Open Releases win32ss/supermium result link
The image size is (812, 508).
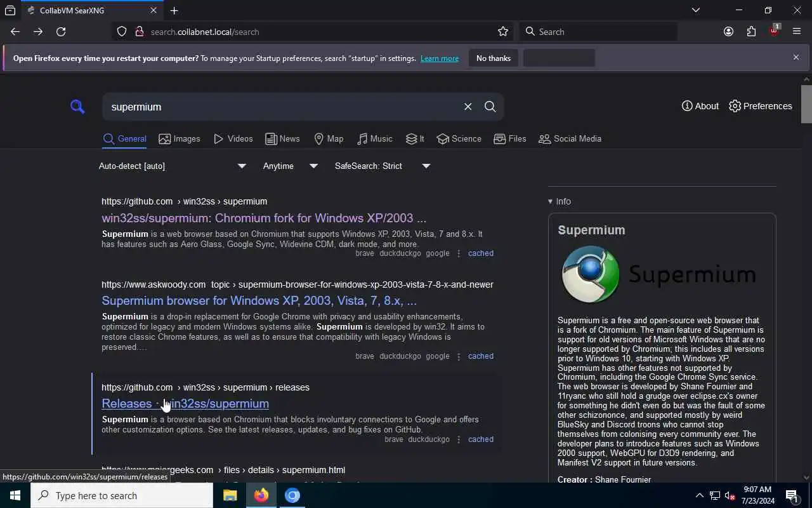(185, 403)
